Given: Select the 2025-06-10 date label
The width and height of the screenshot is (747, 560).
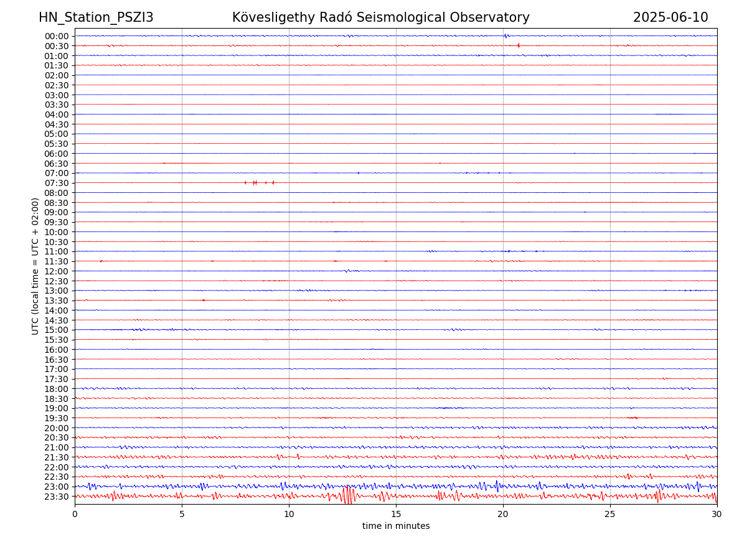Looking at the screenshot, I should pyautogui.click(x=670, y=17).
